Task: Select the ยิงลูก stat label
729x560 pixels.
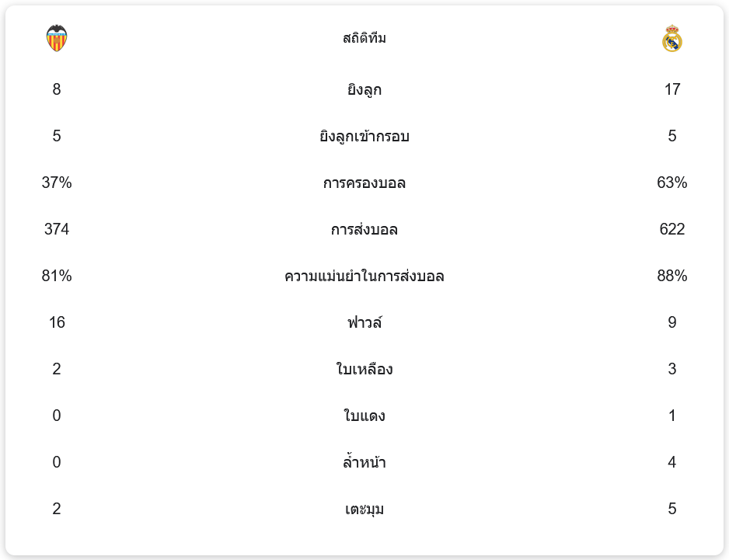Action: click(364, 90)
